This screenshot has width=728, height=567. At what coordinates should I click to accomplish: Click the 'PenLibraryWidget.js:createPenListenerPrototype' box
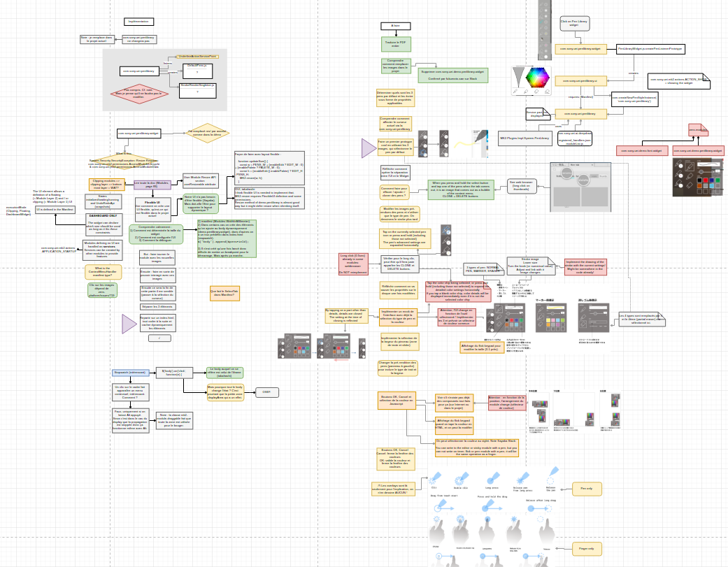[650, 49]
